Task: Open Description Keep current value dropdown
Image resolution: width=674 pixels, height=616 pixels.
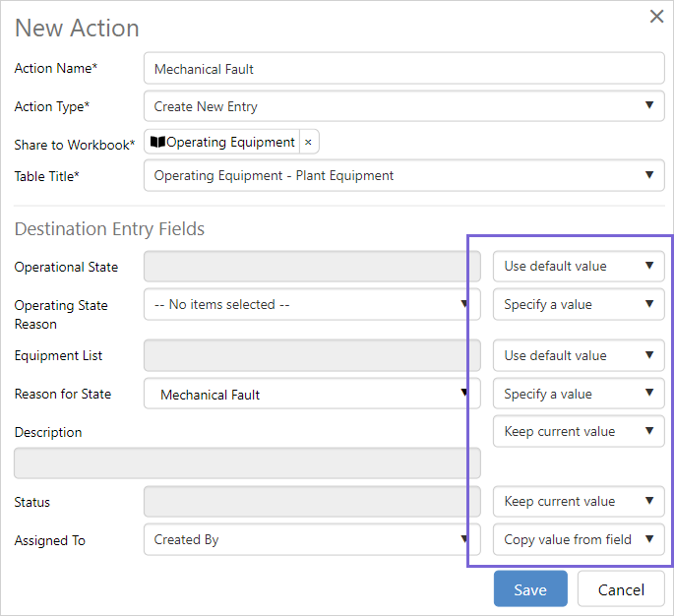Action: click(579, 432)
